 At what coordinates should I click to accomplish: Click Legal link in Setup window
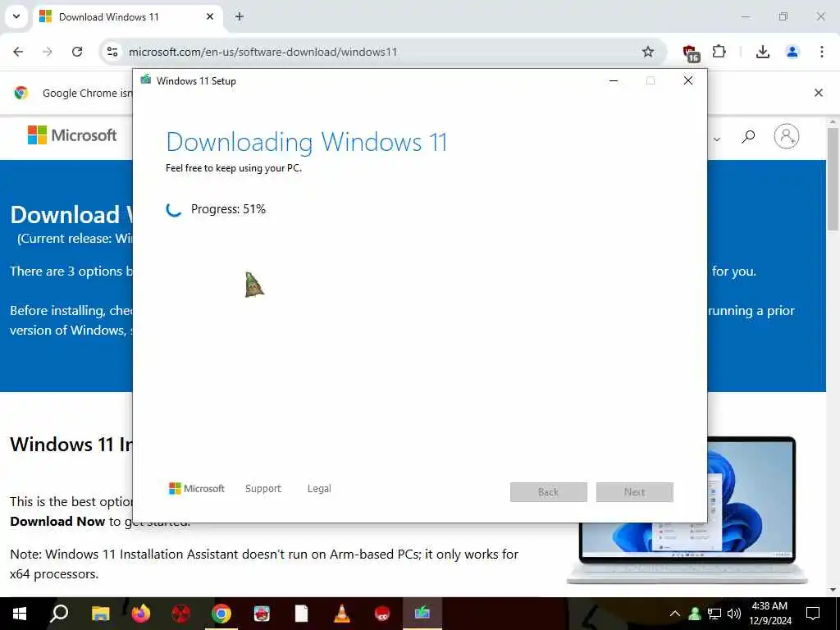pyautogui.click(x=319, y=489)
